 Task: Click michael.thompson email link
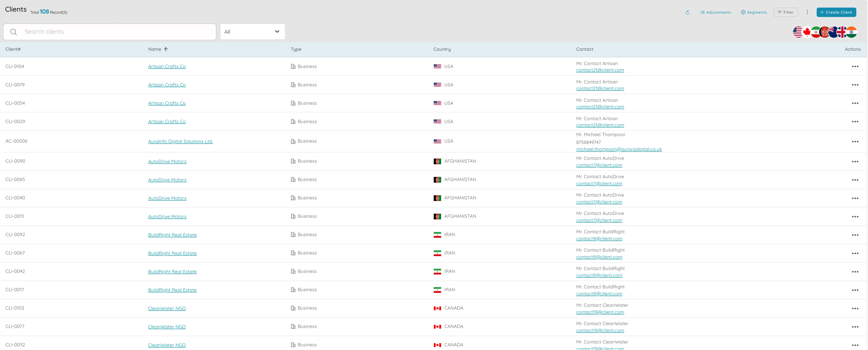pyautogui.click(x=619, y=149)
